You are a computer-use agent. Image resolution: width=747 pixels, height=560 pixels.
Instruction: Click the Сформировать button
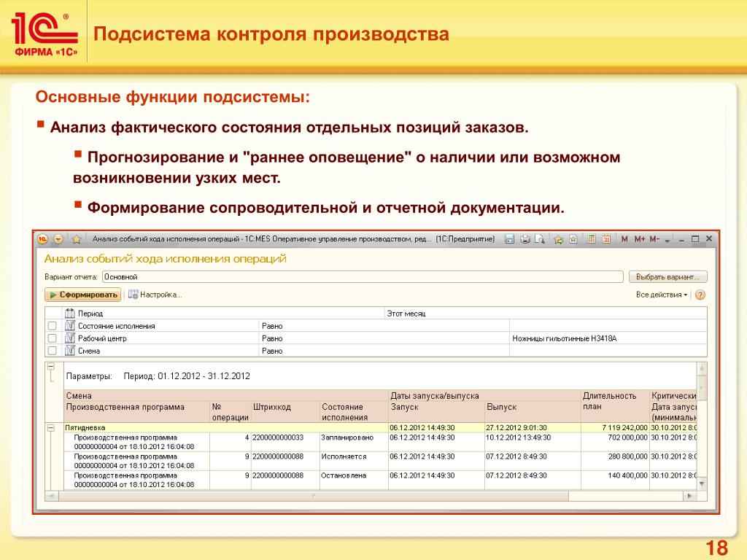[x=83, y=295]
